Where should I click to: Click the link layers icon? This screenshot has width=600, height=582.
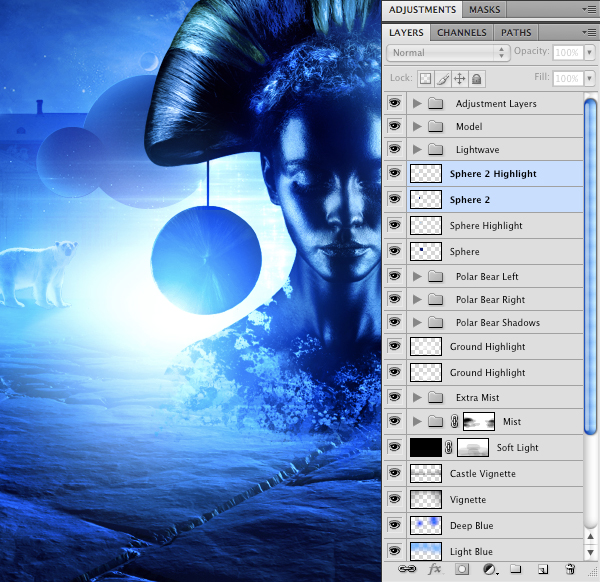[x=407, y=569]
